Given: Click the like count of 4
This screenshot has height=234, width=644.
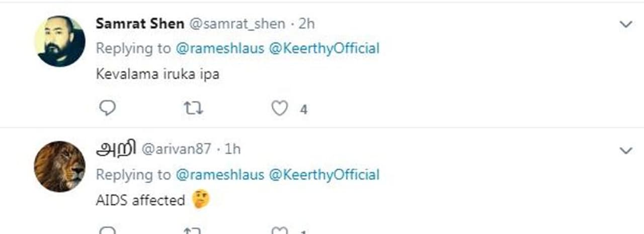Looking at the screenshot, I should tap(303, 109).
